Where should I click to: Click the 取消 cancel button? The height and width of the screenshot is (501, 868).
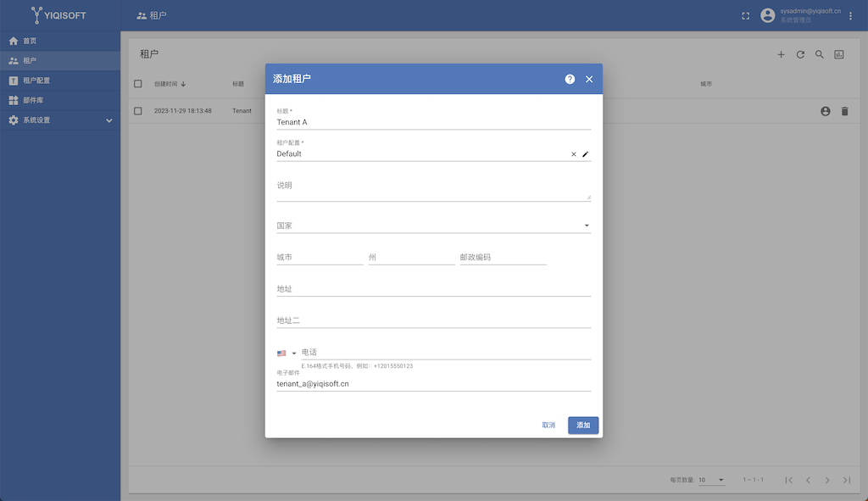coord(548,426)
